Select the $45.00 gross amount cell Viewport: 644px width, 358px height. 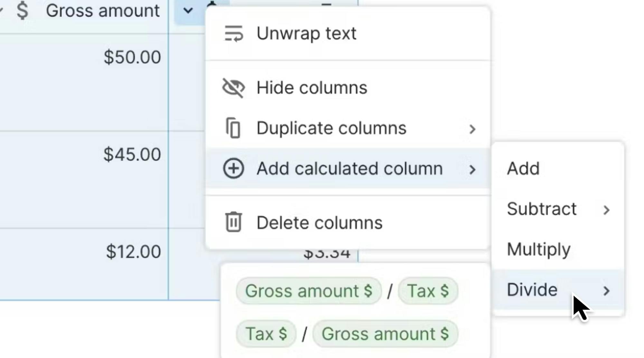click(132, 154)
